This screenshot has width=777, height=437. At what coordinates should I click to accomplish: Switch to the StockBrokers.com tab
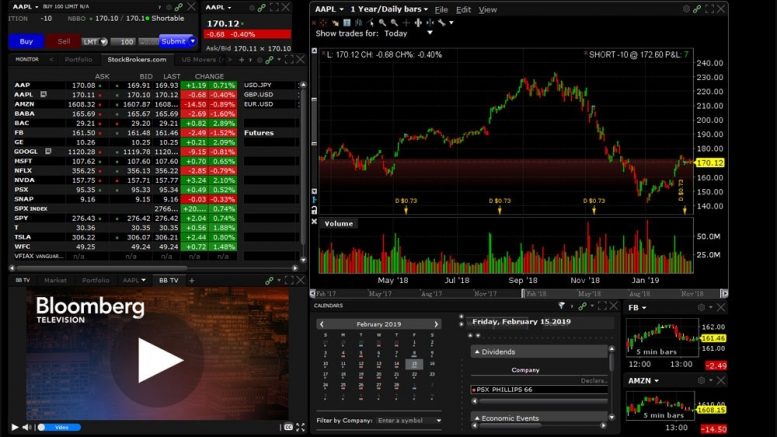point(137,59)
